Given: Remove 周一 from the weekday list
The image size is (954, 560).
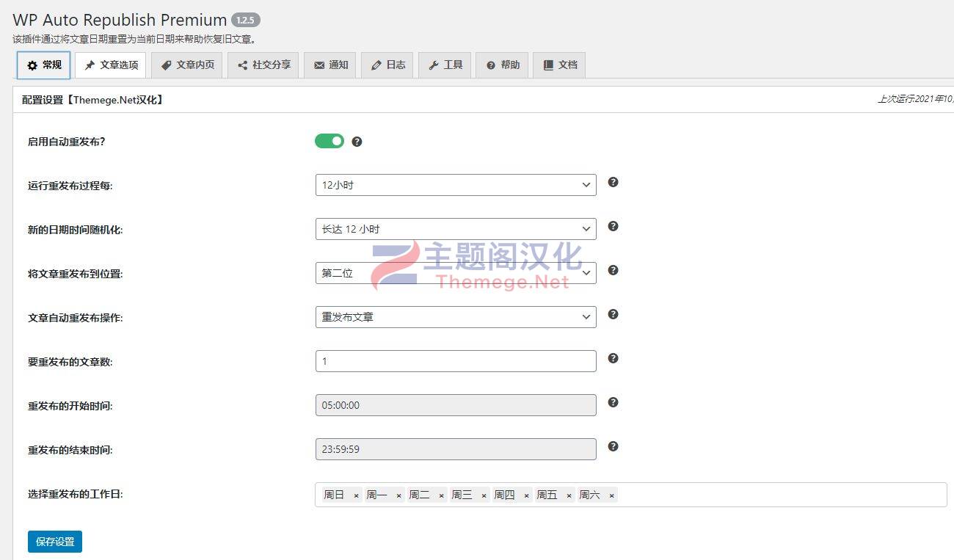Looking at the screenshot, I should pyautogui.click(x=398, y=495).
